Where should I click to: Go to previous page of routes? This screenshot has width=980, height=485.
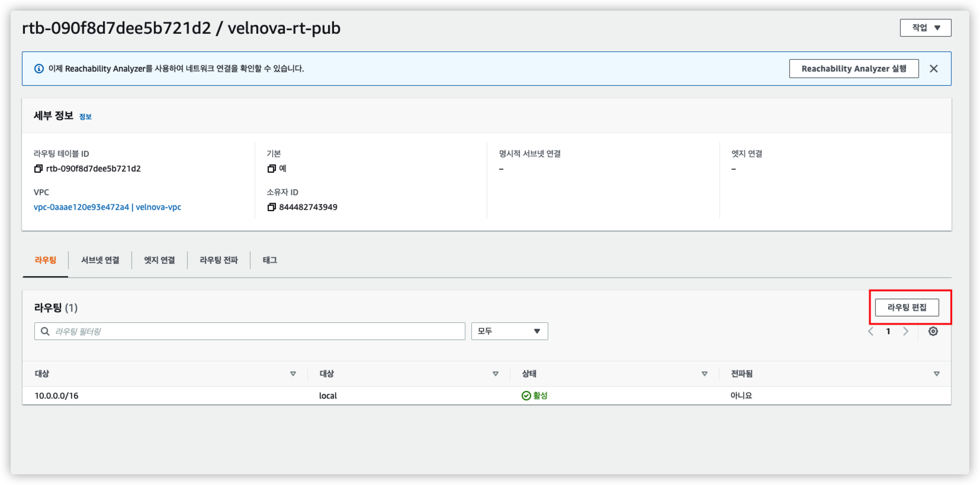pyautogui.click(x=870, y=331)
